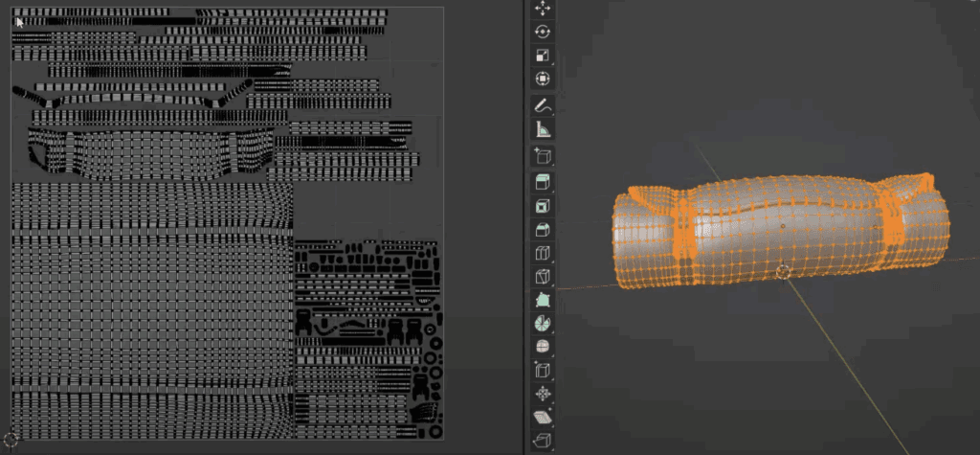Click the 3D cursor below the bedroll mesh
Viewport: 980px width, 455px height.
(x=783, y=272)
